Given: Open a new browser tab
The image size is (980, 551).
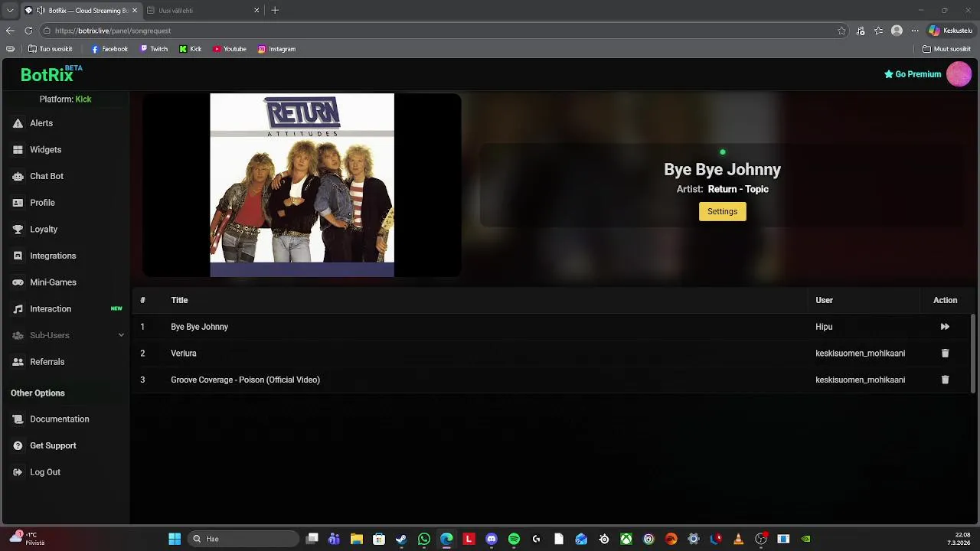Looking at the screenshot, I should point(275,11).
